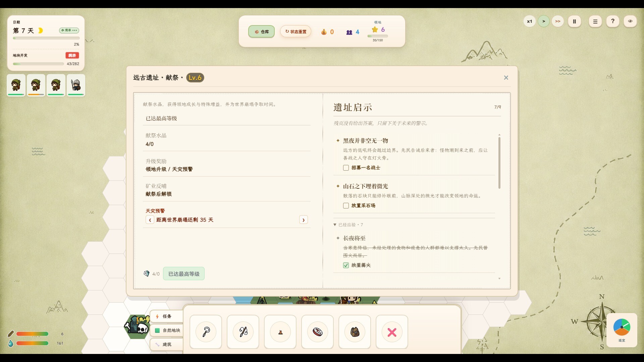This screenshot has height=362, width=644.
Task: Collapse the 已经应验 · 7 section
Action: tap(348, 225)
